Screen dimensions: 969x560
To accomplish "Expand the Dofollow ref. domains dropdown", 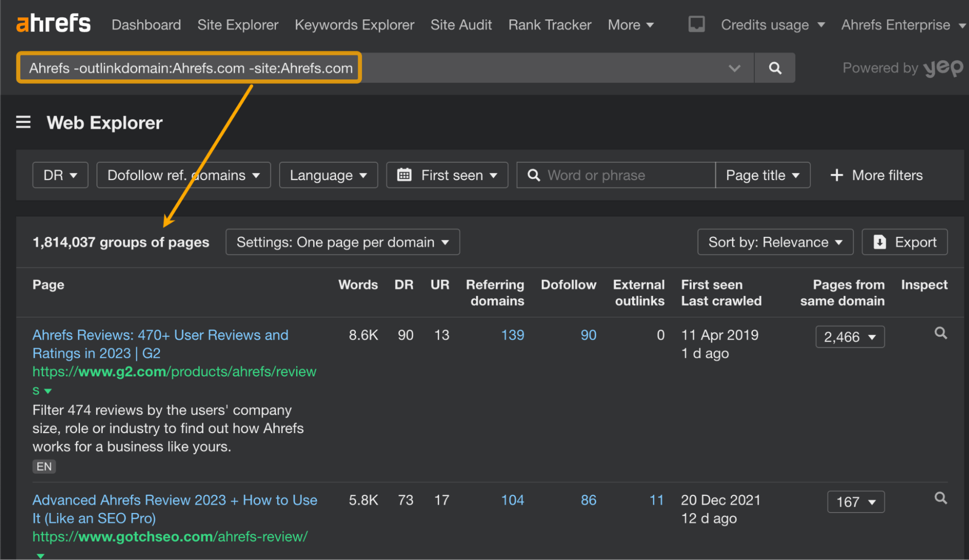I will pos(181,175).
